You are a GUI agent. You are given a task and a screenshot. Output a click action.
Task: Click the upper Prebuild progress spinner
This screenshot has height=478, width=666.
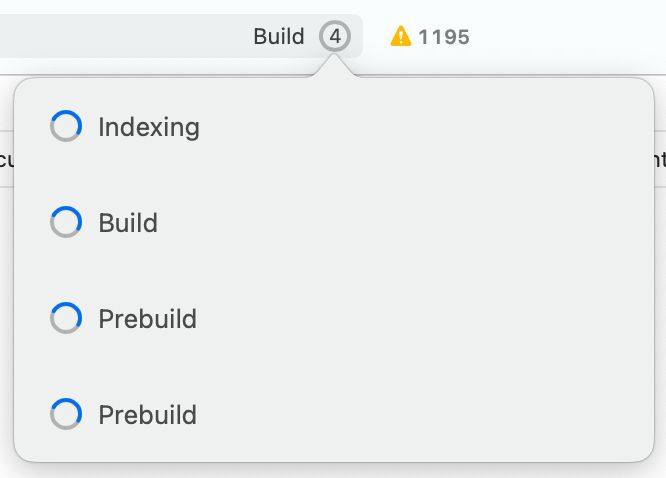tap(66, 318)
